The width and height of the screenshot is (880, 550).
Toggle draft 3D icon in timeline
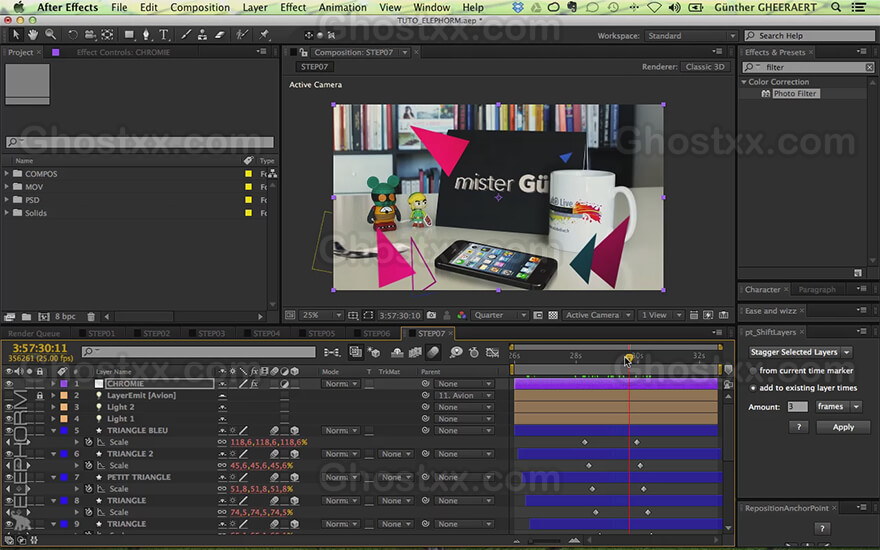(x=374, y=352)
